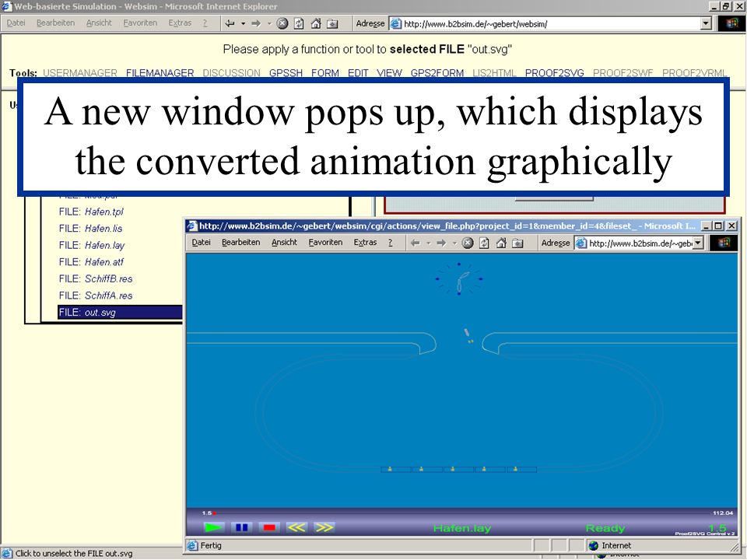747x560 pixels.
Task: Click Back arrow in main browser toolbar
Action: (x=230, y=23)
